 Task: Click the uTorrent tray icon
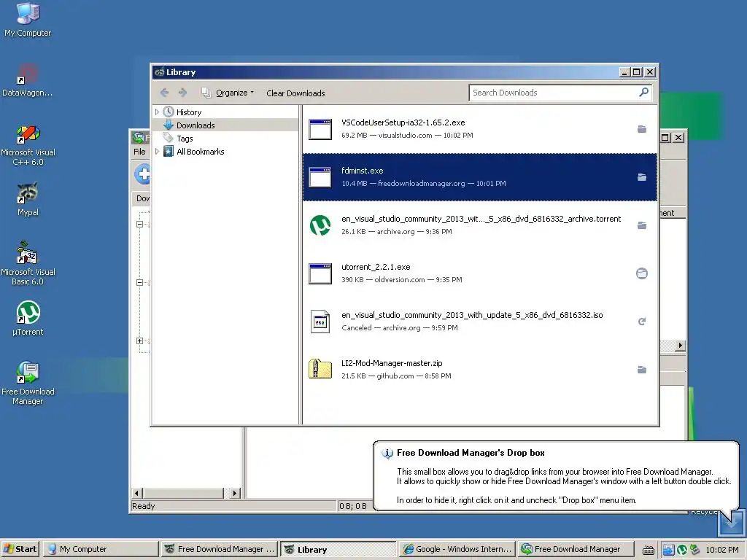click(682, 550)
